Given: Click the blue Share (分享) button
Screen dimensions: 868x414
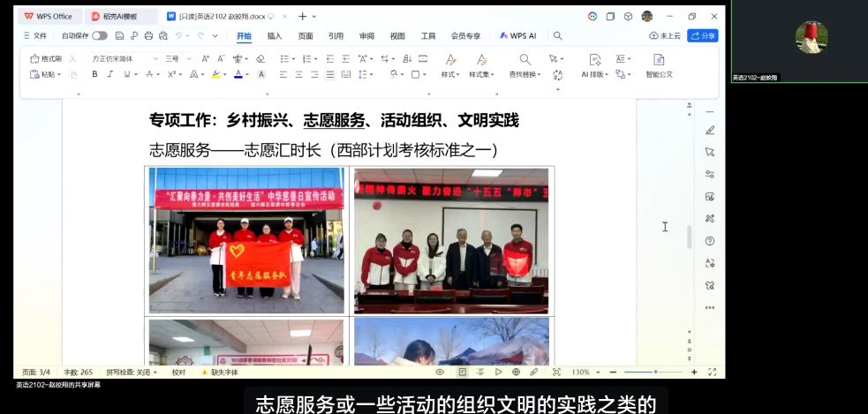Looking at the screenshot, I should tap(703, 35).
